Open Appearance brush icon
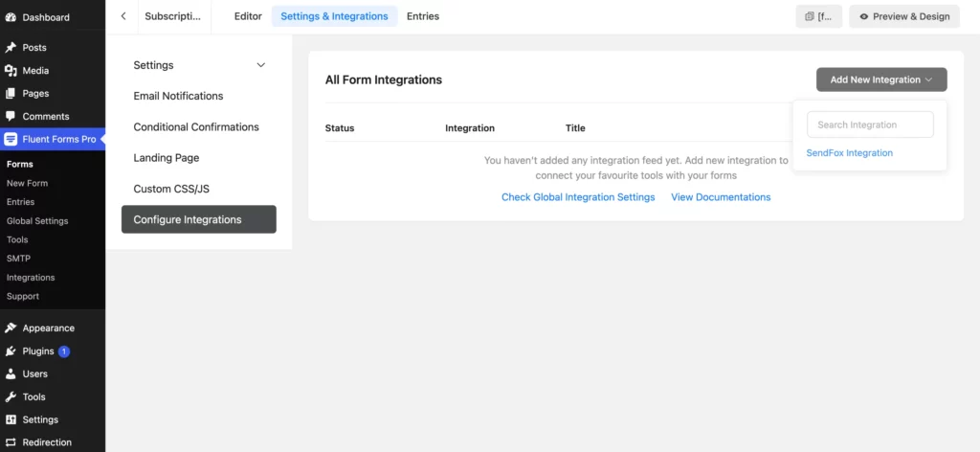 [10, 328]
